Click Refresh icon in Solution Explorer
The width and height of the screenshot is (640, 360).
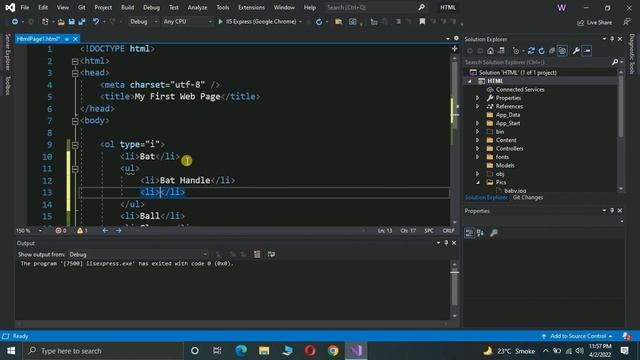tap(542, 51)
